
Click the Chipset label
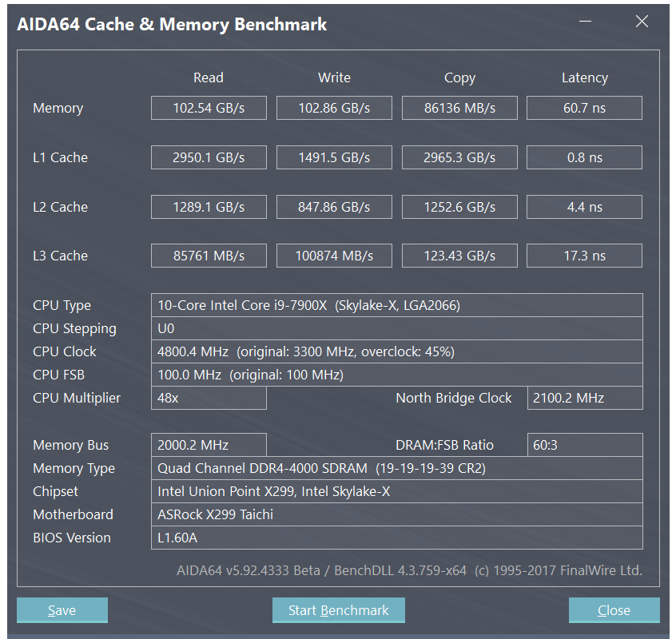[x=55, y=492]
